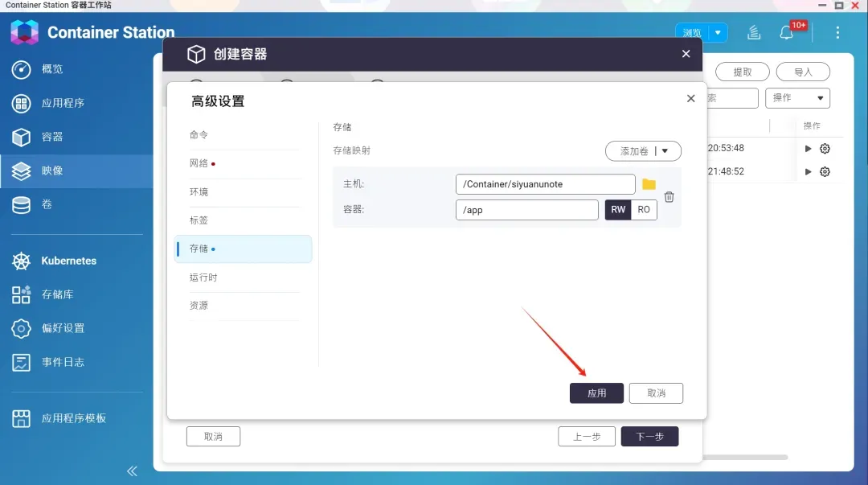The image size is (868, 485).
Task: Open the layered stack icon in header
Action: point(754,33)
